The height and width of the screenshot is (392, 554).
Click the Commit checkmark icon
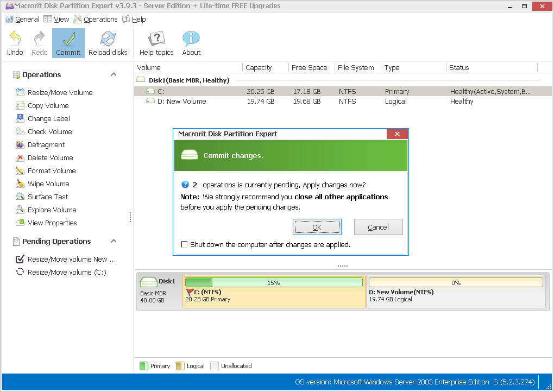click(x=68, y=39)
